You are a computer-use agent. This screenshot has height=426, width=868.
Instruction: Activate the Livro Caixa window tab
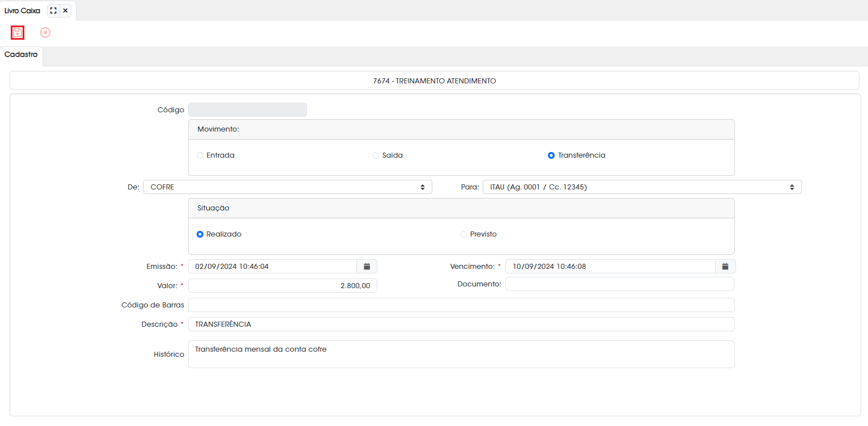point(23,11)
